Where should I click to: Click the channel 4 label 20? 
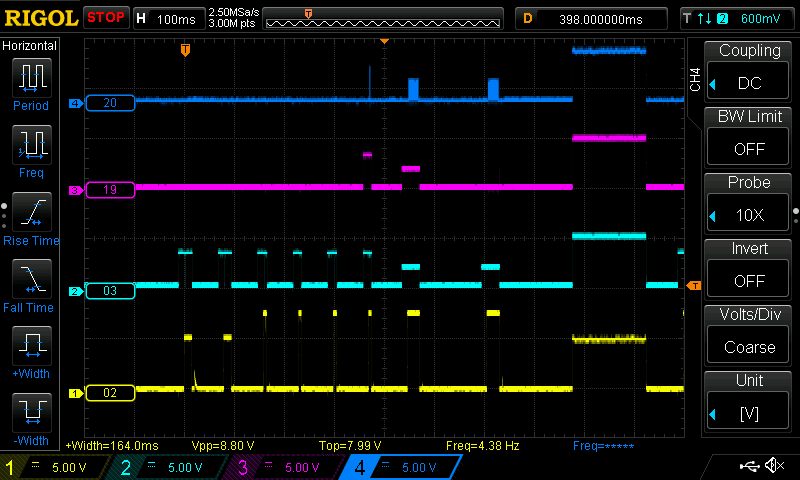click(x=109, y=103)
